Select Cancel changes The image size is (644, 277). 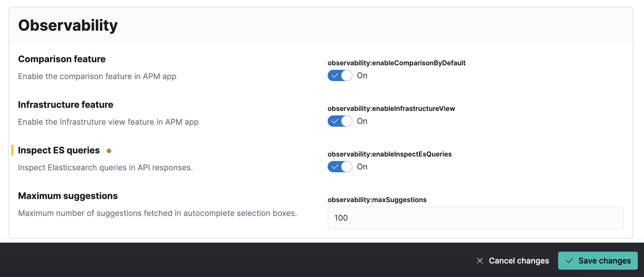point(519,261)
